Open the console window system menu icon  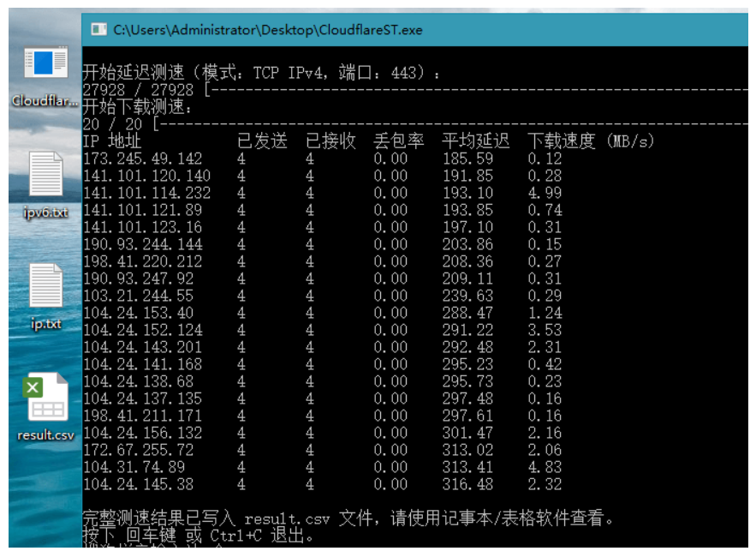[x=98, y=30]
